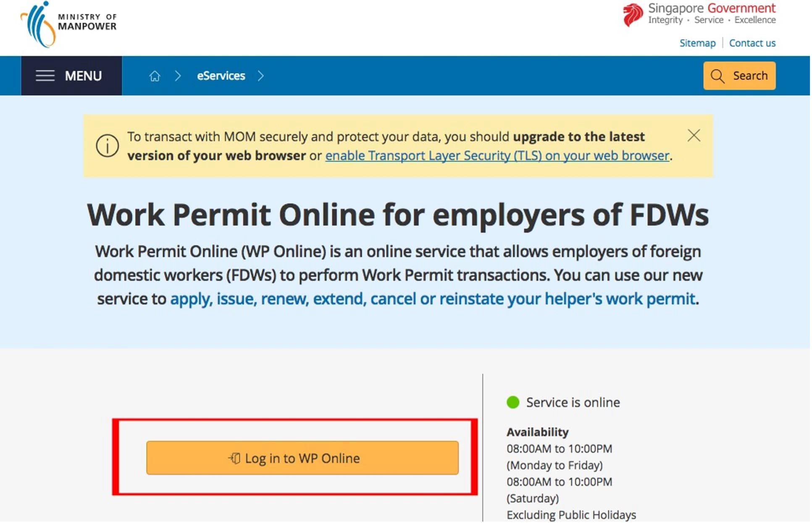Select '(Monday to Friday)' text
This screenshot has height=523, width=812.
[x=554, y=465]
